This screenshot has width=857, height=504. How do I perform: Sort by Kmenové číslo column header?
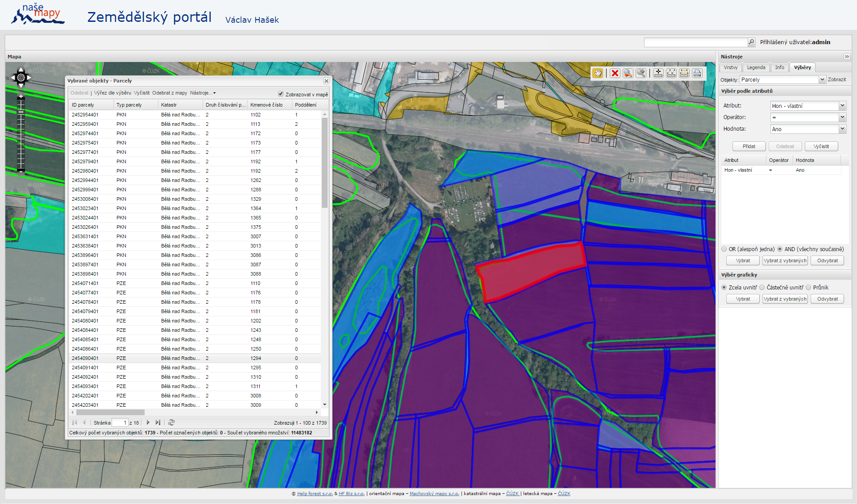(270, 105)
